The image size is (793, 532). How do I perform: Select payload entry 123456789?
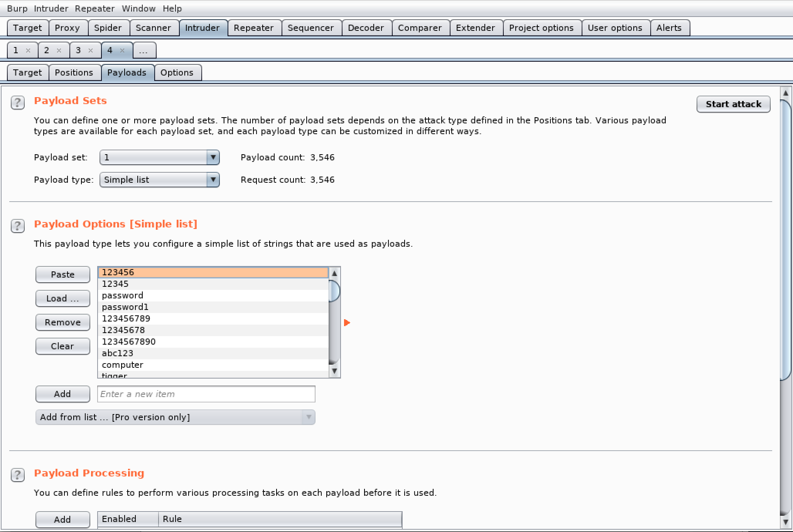213,319
